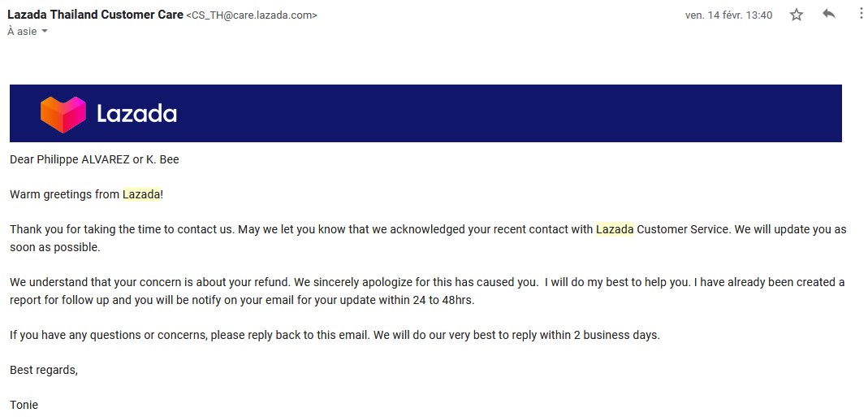This screenshot has width=868, height=417.
Task: Star this Lazada email
Action: click(796, 15)
